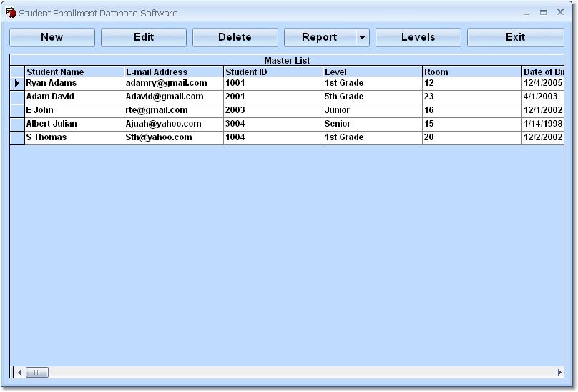Expand the Report dropdown arrow

(x=363, y=37)
